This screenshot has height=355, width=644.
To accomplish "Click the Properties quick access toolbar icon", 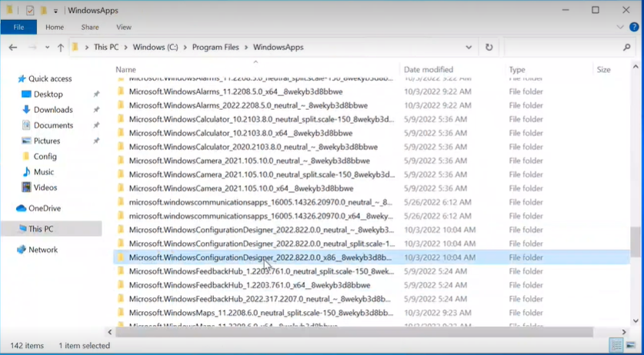I will pos(30,10).
